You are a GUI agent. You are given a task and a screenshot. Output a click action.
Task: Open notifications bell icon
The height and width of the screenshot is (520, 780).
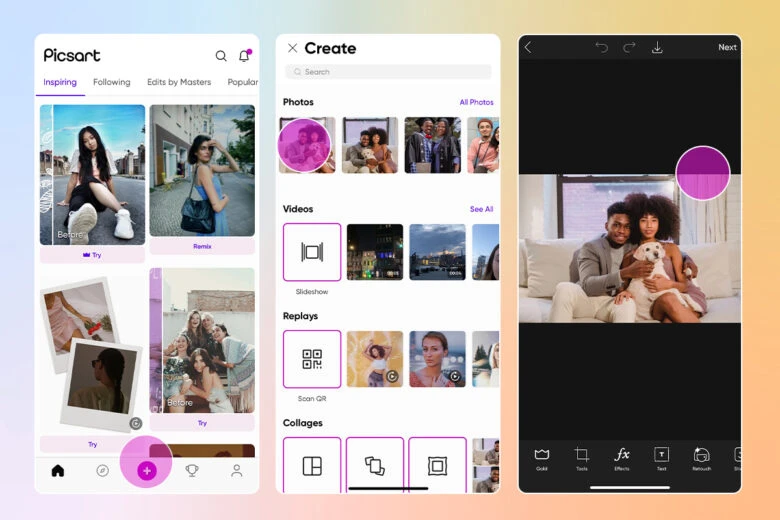pyautogui.click(x=244, y=56)
